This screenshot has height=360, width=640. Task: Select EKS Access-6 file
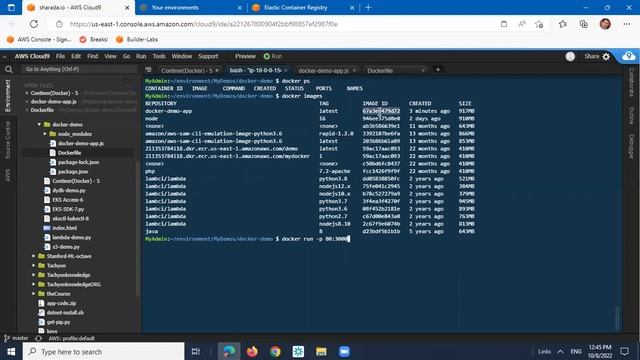pyautogui.click(x=67, y=200)
